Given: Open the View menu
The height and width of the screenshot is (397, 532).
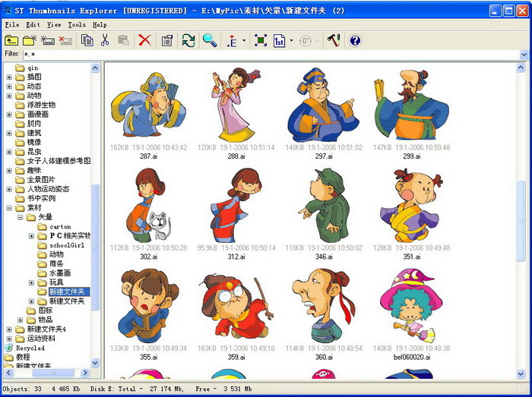Looking at the screenshot, I should (54, 25).
